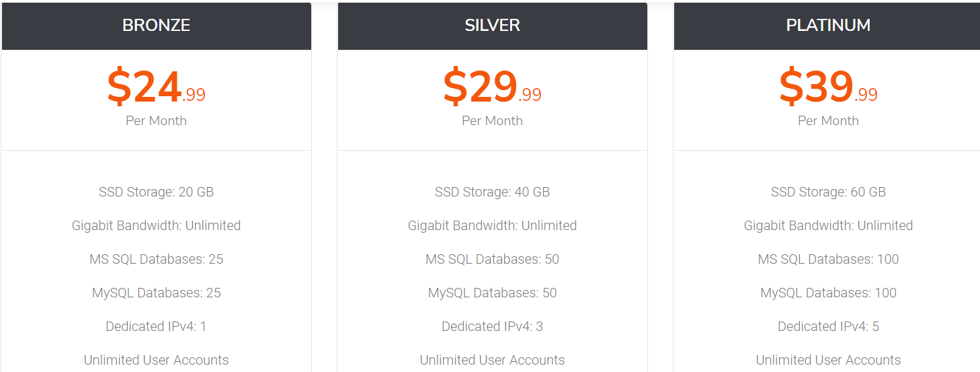Click Bronze Dedicated IPv4: 1
The width and height of the screenshot is (980, 372).
156,326
